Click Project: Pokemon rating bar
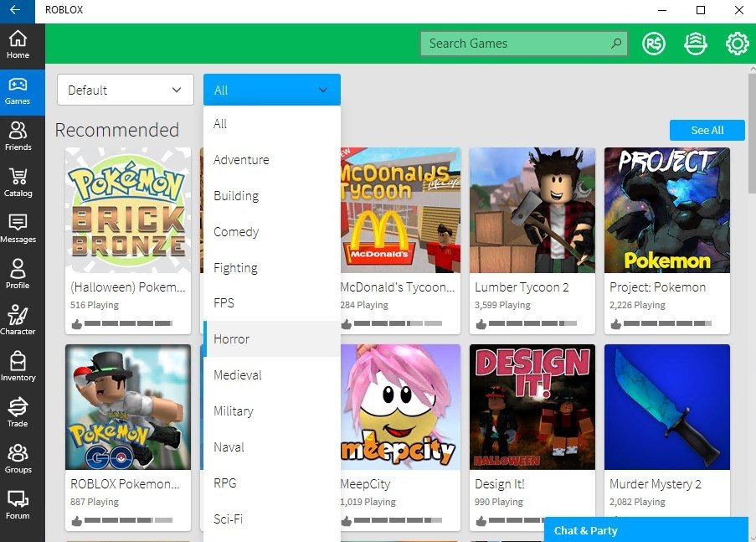 (668, 323)
